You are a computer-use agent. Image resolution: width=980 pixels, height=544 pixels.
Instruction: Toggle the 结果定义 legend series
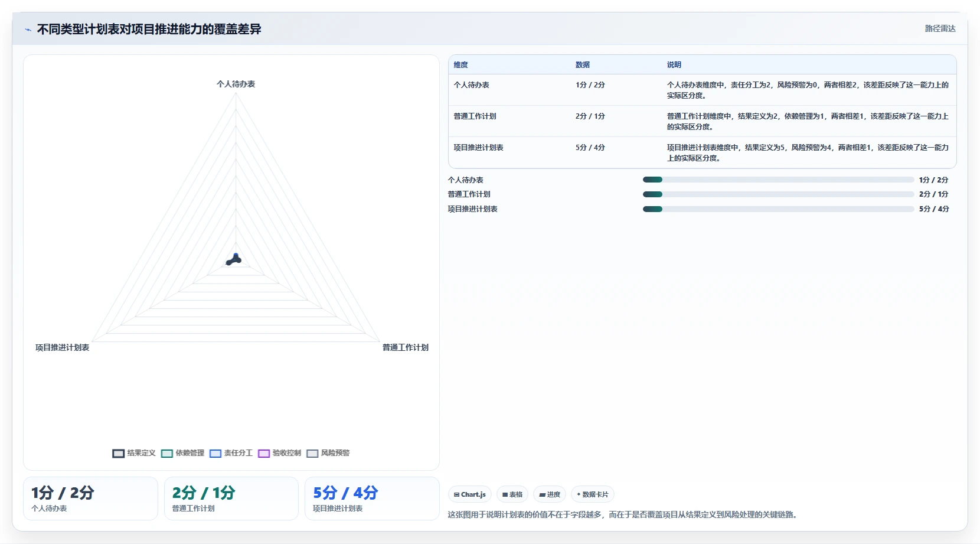(x=134, y=453)
